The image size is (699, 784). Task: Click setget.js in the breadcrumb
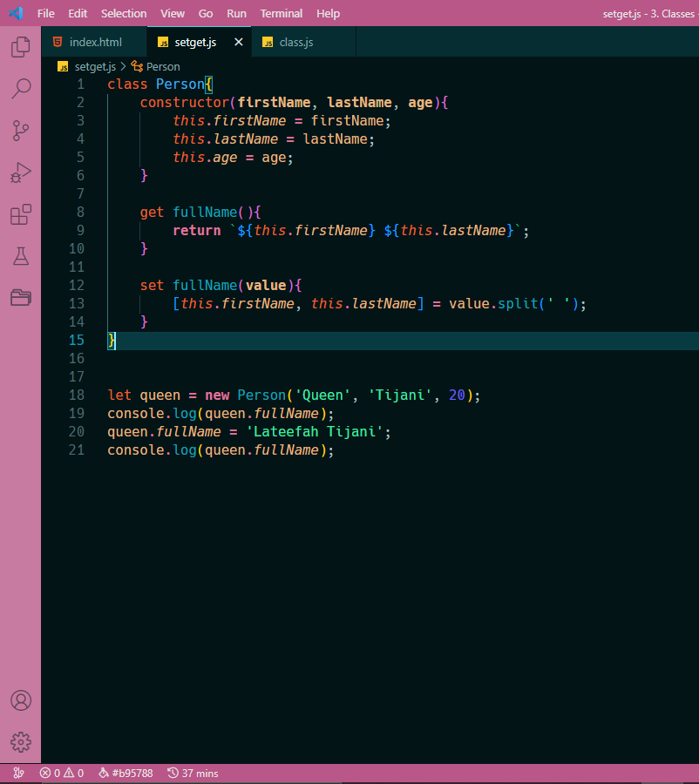pos(95,66)
